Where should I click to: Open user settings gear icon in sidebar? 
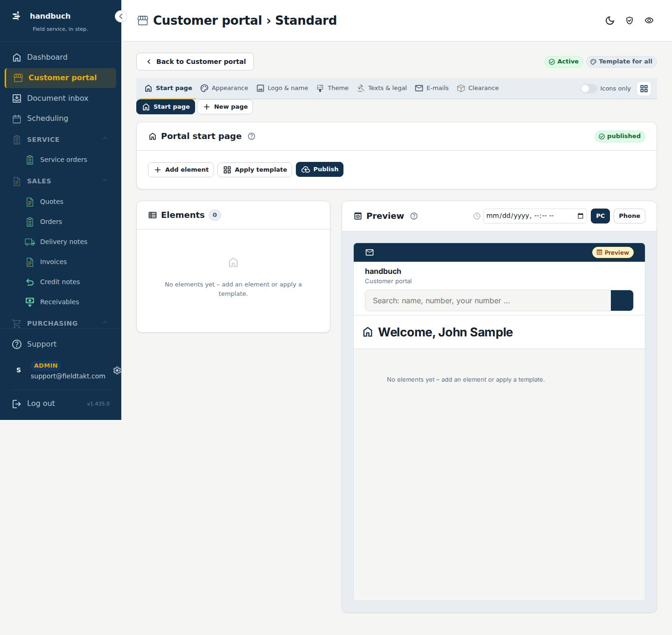[x=117, y=370]
